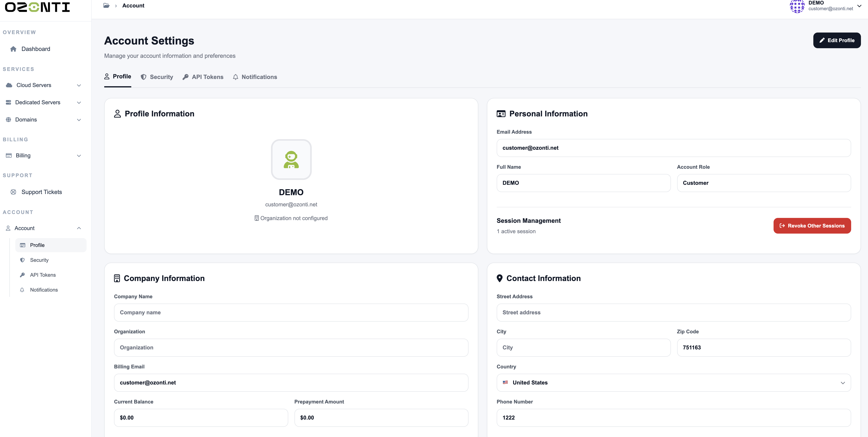This screenshot has width=868, height=437.
Task: Click Revoke Other Sessions button
Action: [812, 226]
